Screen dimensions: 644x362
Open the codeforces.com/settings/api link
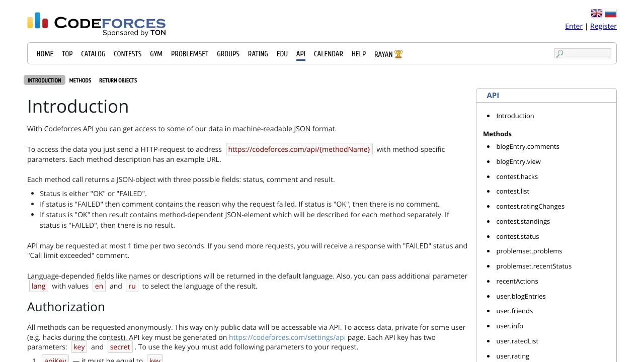tap(287, 337)
